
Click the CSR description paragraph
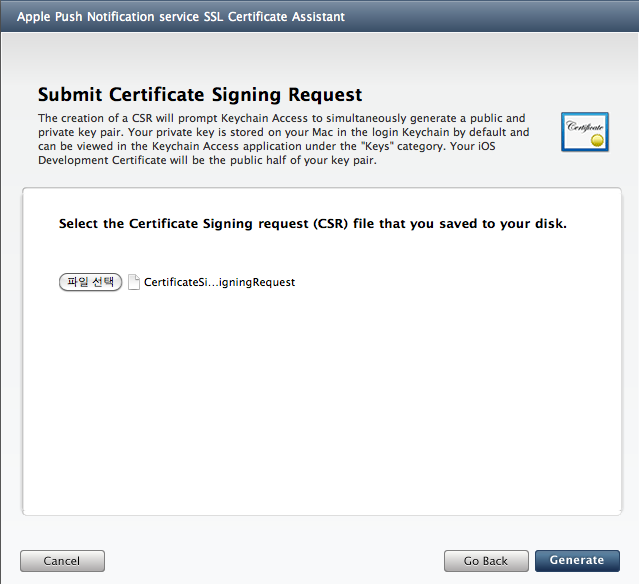click(284, 139)
